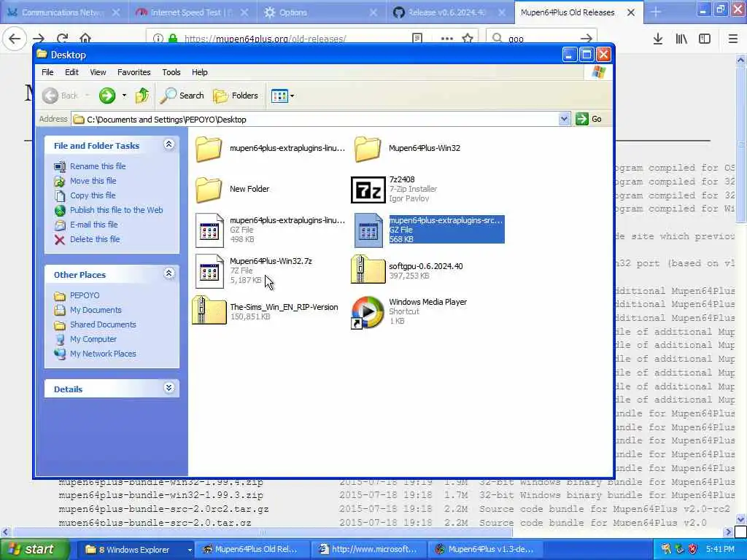Image resolution: width=747 pixels, height=560 pixels.
Task: Open the Explorer address bar dropdown
Action: (x=564, y=119)
